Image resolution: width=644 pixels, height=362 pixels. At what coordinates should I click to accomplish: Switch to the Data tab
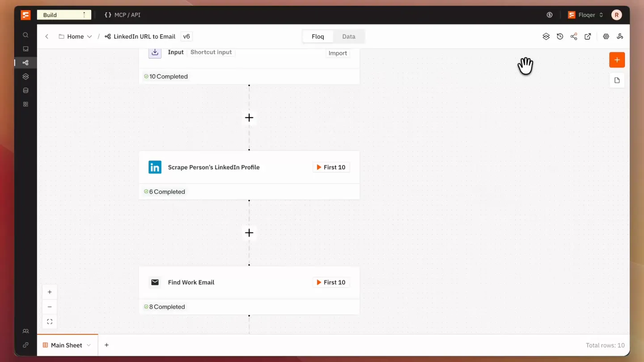(349, 37)
